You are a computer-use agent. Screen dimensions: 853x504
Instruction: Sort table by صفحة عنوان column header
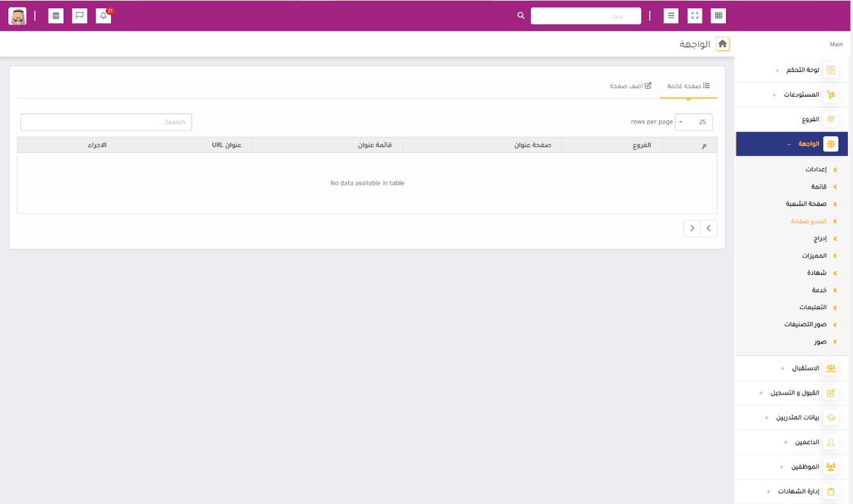(532, 145)
